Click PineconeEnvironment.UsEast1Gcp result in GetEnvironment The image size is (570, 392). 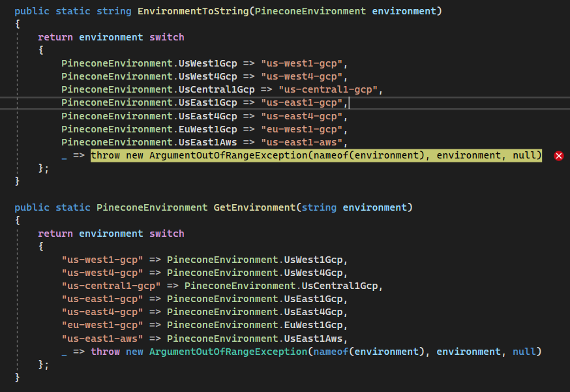(x=255, y=299)
